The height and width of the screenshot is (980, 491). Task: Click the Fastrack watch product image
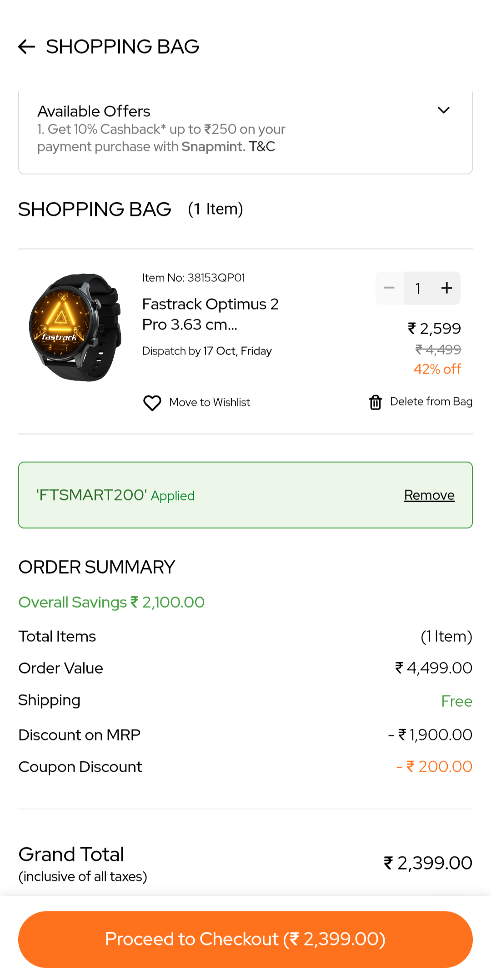(x=75, y=327)
